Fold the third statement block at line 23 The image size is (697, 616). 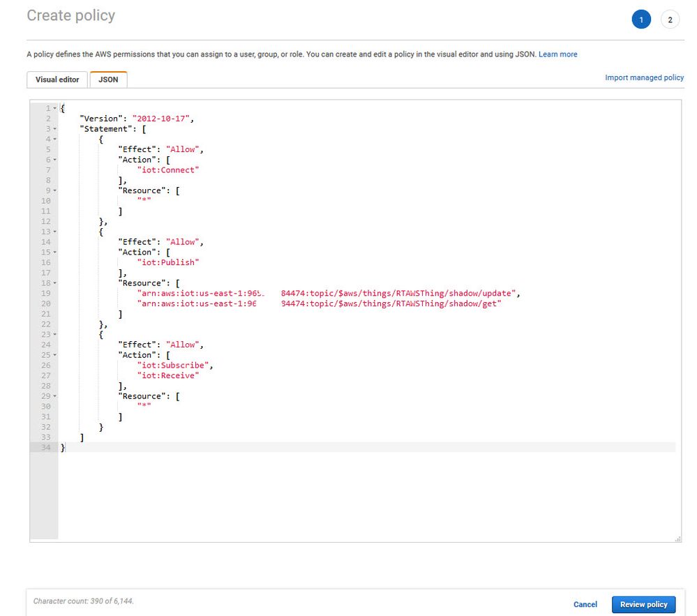pyautogui.click(x=54, y=334)
